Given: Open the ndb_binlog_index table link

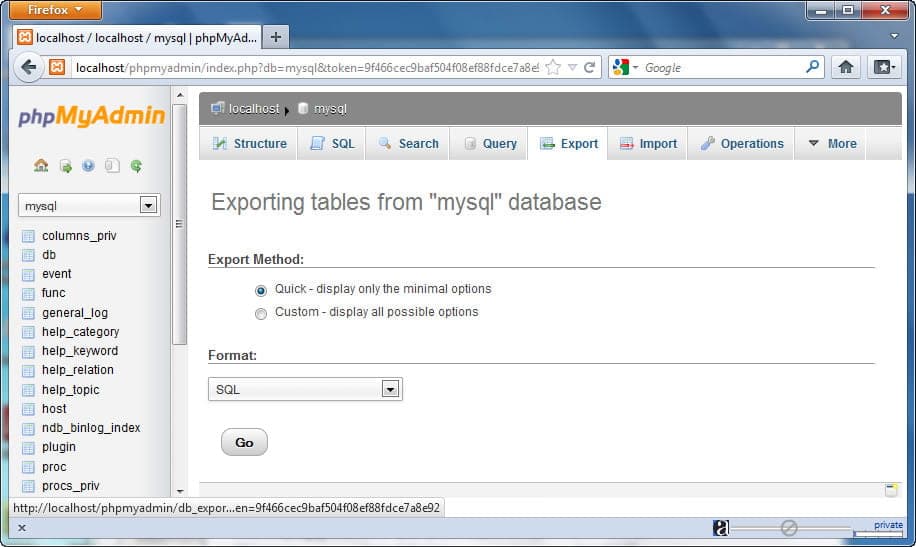Looking at the screenshot, I should 91,428.
